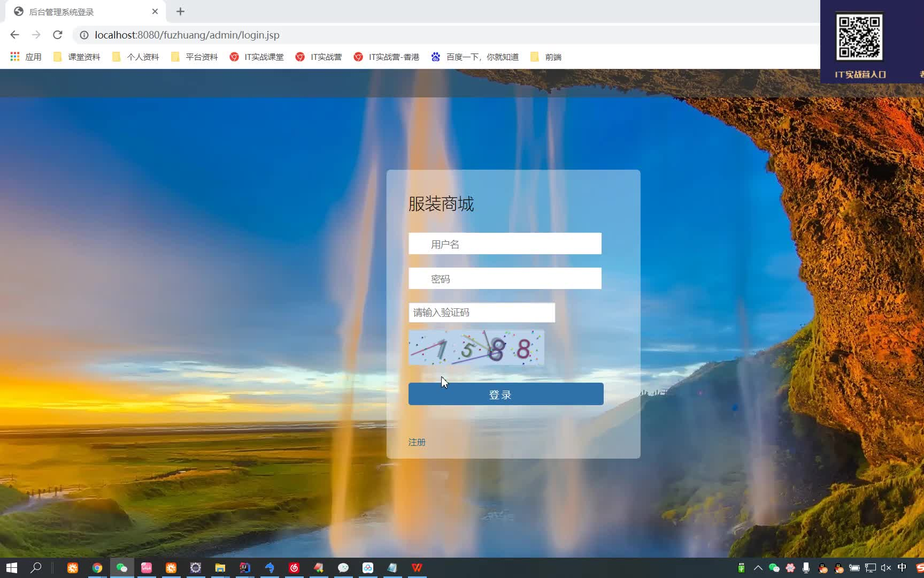Open the 百度一下，你就知道 bookmark
The width and height of the screenshot is (924, 578).
click(475, 57)
